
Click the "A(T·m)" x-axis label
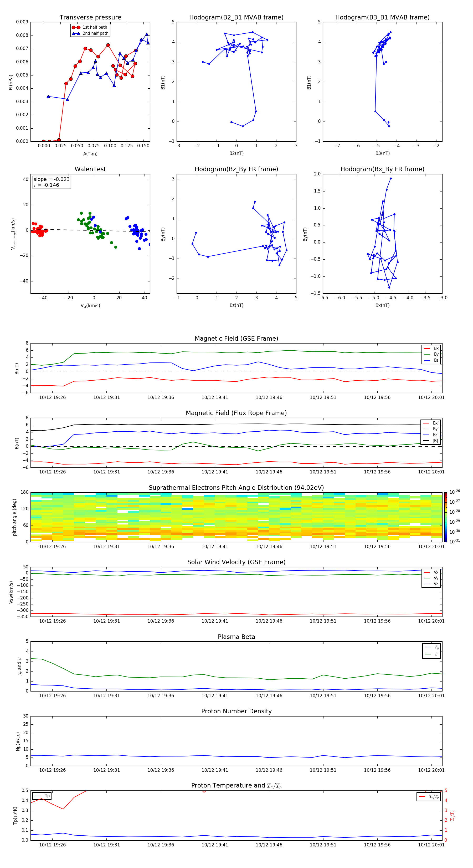(x=90, y=154)
